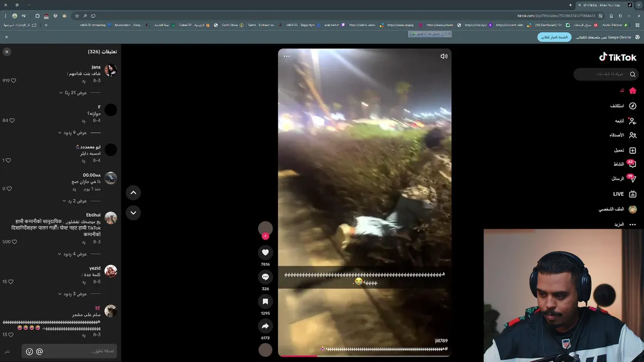Click the TikTok address bar URL
Screen dimensions: 644x362
556,16
